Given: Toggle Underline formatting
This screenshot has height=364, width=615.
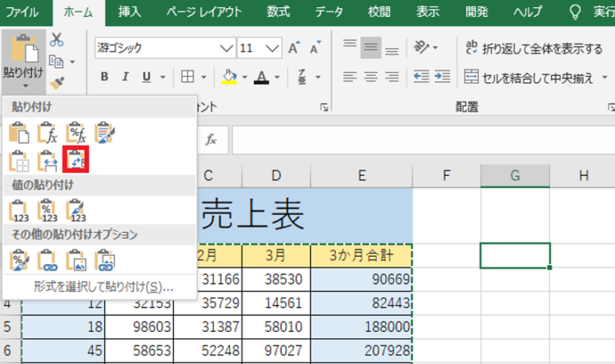Looking at the screenshot, I should pos(147,77).
